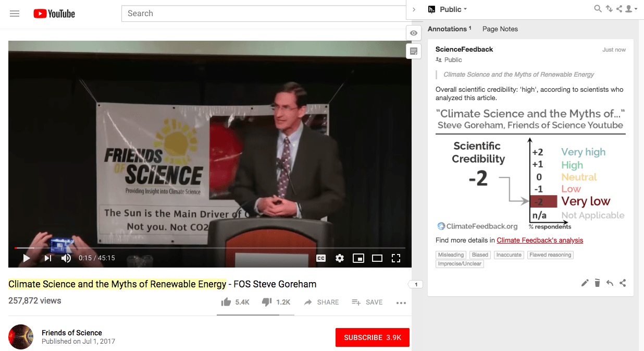Open the annotation sort options
This screenshot has width=644, height=351.
(x=609, y=9)
